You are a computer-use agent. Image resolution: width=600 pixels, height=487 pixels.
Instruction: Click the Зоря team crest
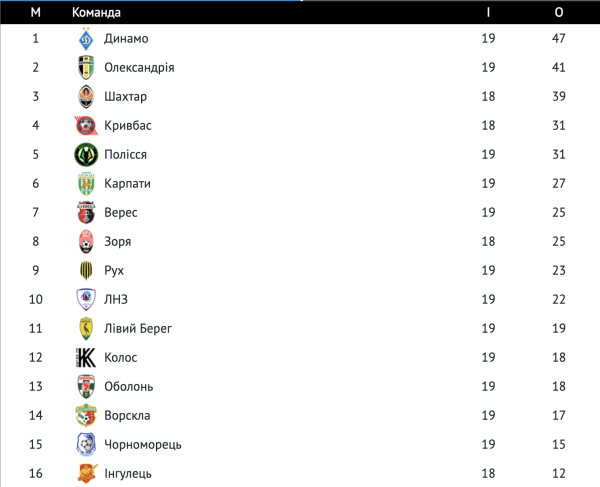pyautogui.click(x=86, y=242)
